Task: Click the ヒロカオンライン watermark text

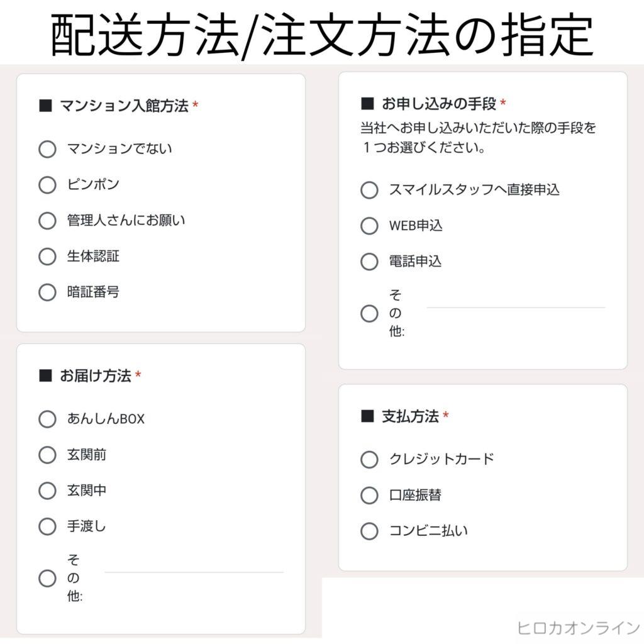Action: coord(578,628)
